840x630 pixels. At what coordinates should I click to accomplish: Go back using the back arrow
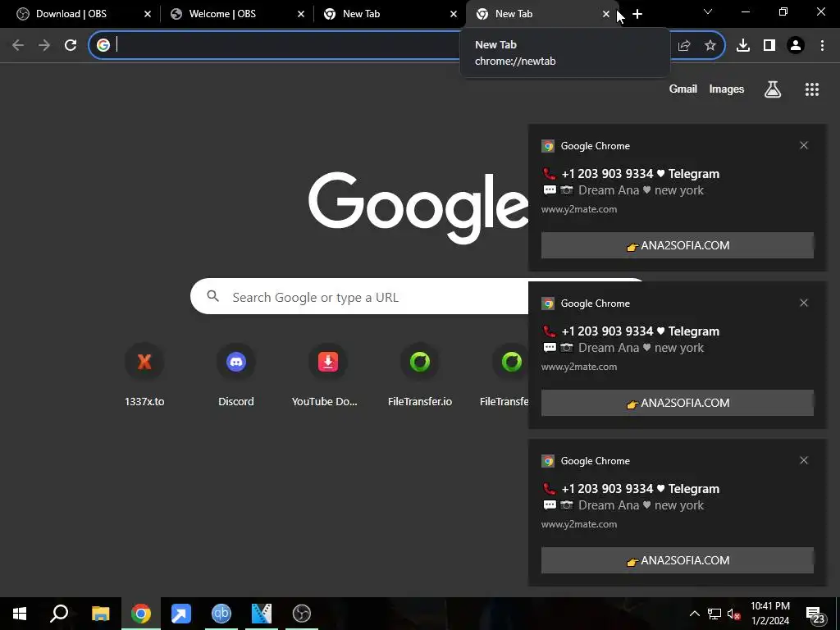tap(18, 46)
